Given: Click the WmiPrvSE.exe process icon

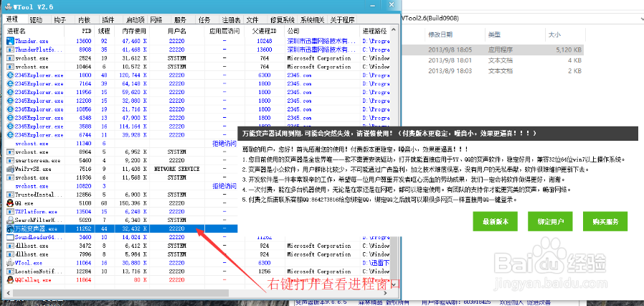Looking at the screenshot, I should click(10, 169).
